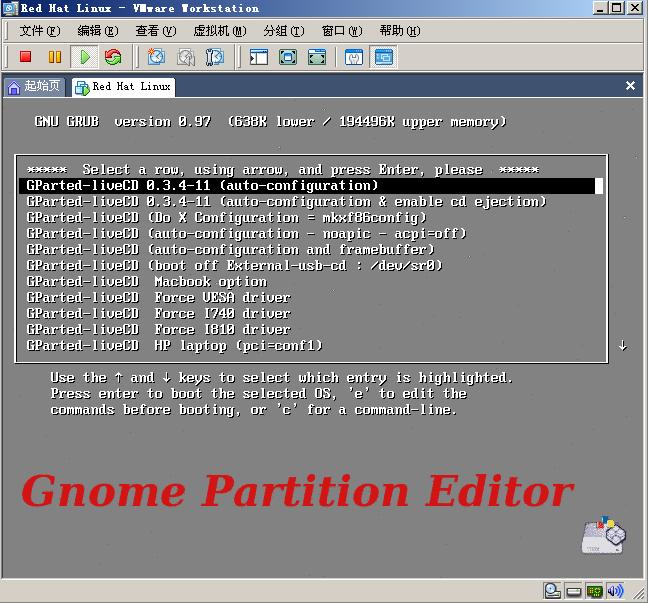The image size is (648, 603).
Task: Revert to snapshot using the greyed clock icon
Action: [186, 57]
